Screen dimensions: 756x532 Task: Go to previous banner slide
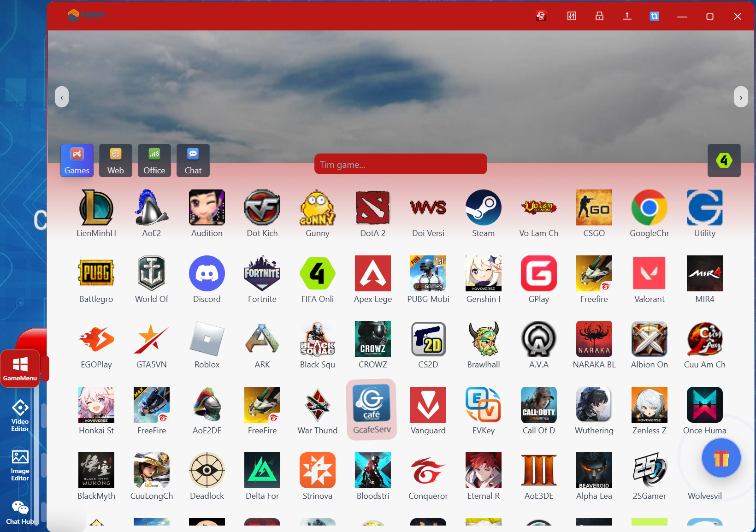[x=62, y=97]
